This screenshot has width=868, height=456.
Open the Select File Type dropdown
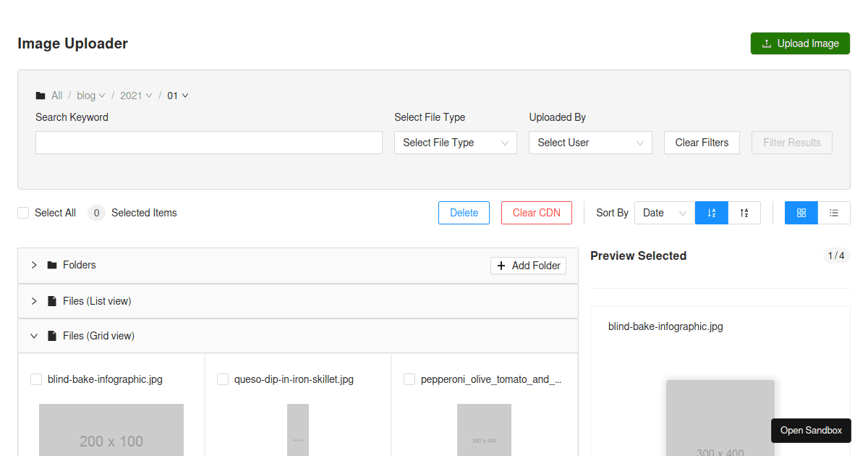[455, 143]
